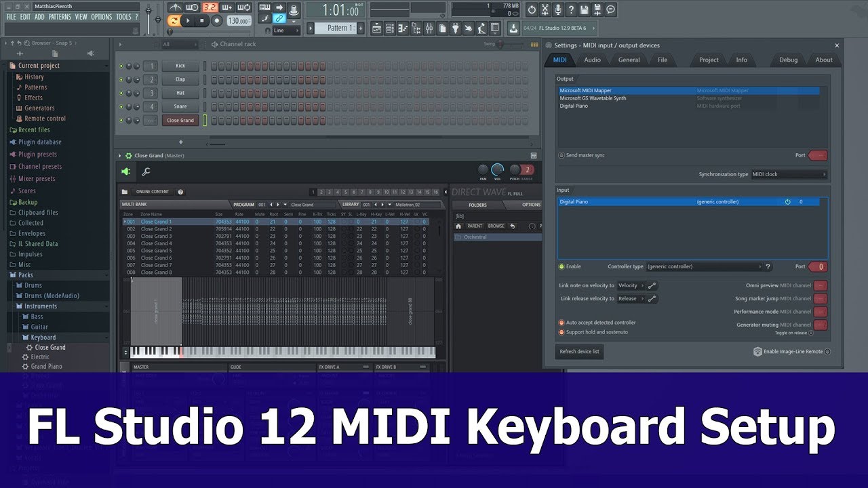Click the microphone recording icon

coord(558,9)
